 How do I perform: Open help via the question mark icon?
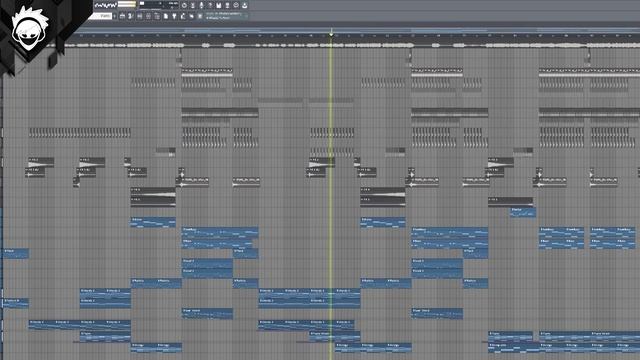coord(210,5)
